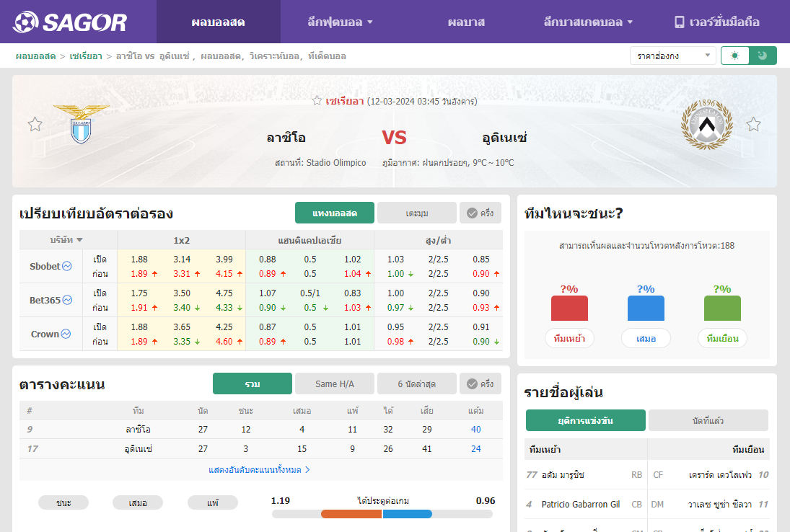The image size is (790, 532).
Task: Click player อดัม มารูชิช
Action: pos(563,474)
